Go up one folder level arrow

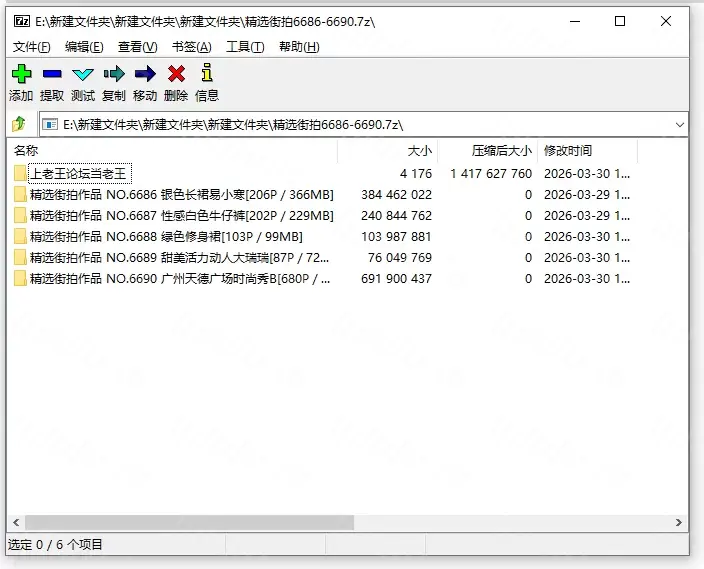pyautogui.click(x=19, y=125)
